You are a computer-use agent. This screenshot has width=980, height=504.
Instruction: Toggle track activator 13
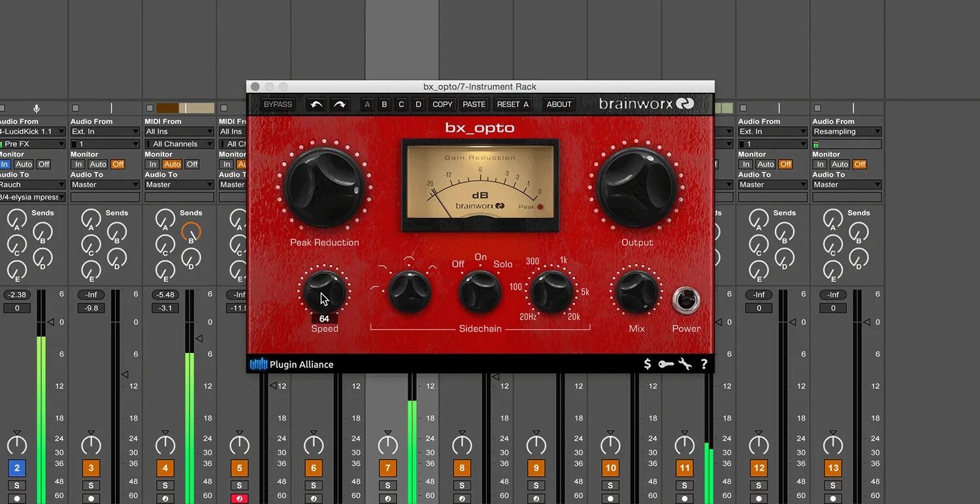click(833, 468)
